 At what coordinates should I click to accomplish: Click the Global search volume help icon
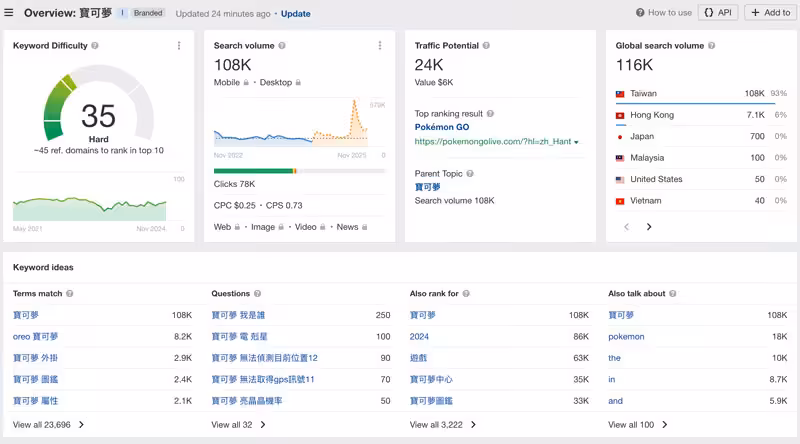(x=712, y=45)
